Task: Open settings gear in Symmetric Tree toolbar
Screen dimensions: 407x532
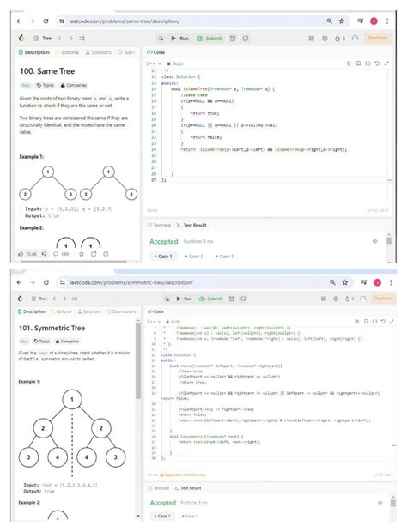Action: click(336, 299)
